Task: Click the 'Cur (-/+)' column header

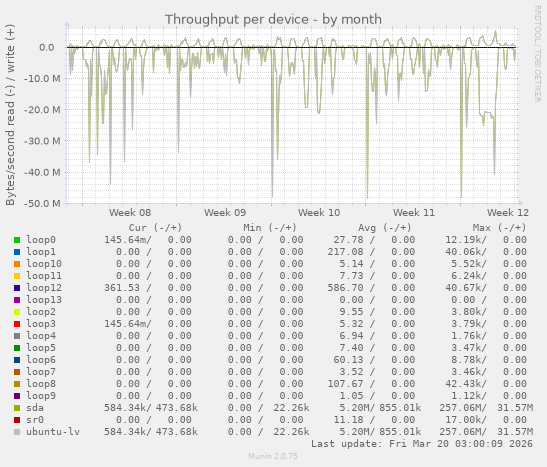Action: pyautogui.click(x=155, y=228)
